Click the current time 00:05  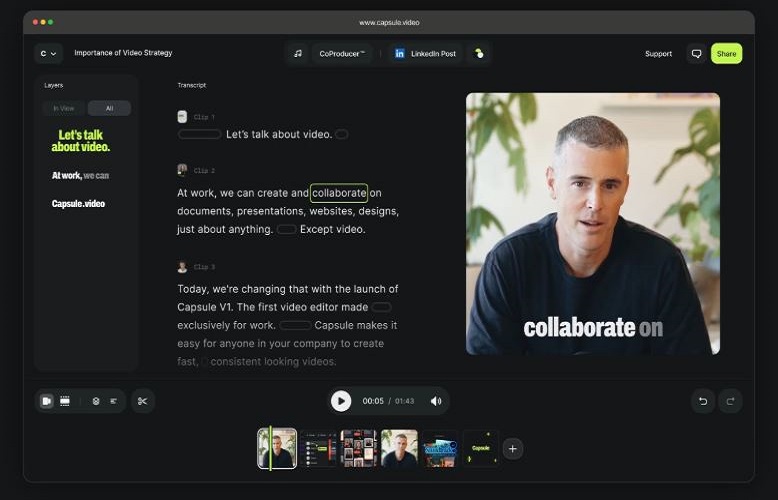(x=373, y=401)
